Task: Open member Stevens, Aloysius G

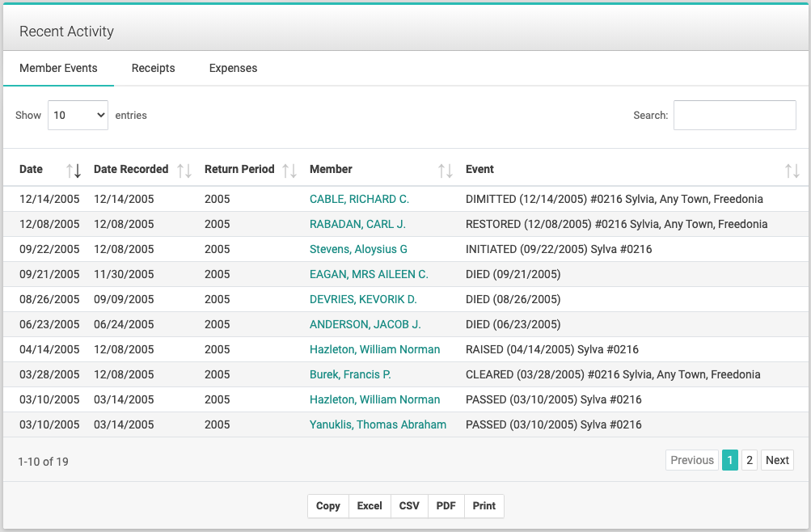Action: tap(358, 249)
